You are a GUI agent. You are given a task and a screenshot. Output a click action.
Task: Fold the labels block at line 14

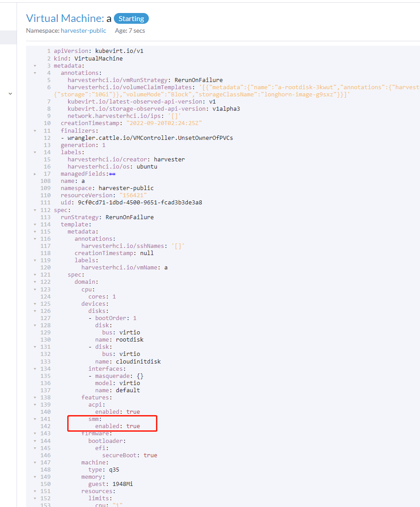(x=35, y=152)
